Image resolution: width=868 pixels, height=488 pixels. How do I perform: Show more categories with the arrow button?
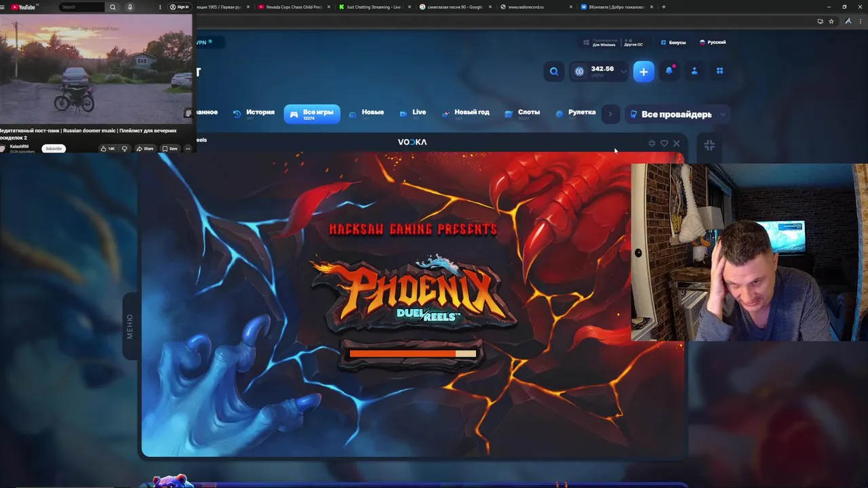[x=610, y=114]
